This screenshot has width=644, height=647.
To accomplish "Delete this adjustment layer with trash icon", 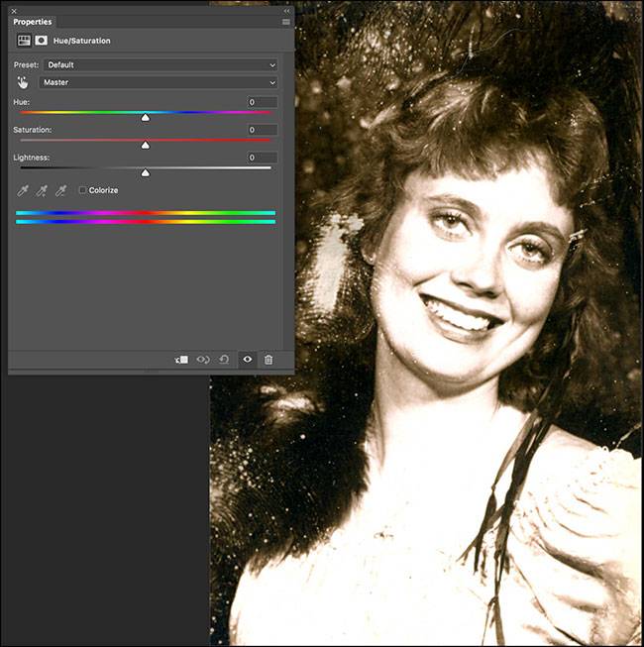I will click(268, 360).
